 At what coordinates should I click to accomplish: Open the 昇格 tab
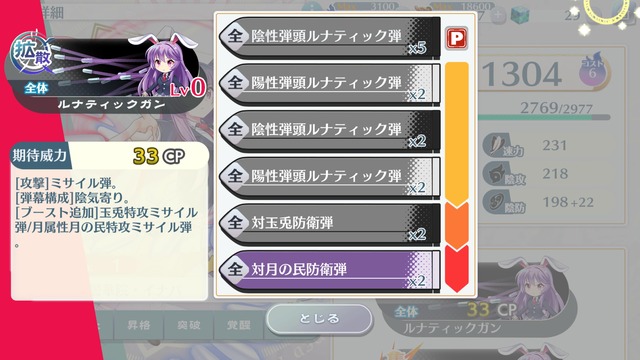click(139, 325)
